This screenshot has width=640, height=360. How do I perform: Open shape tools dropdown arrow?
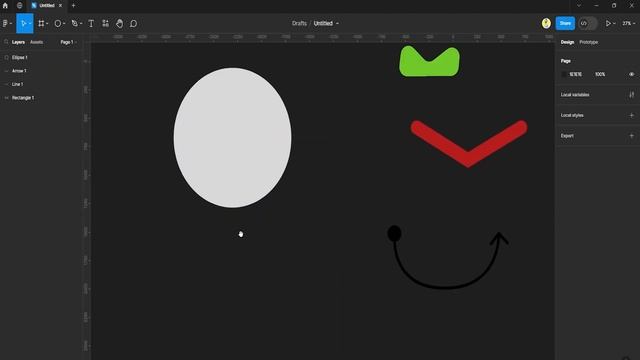tap(64, 24)
